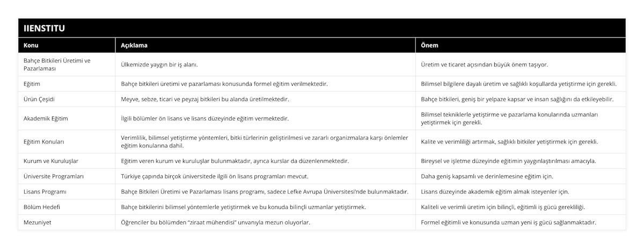Select 'Üretim ve ticaret açısından büyük önem taşıyor.'

(485, 64)
